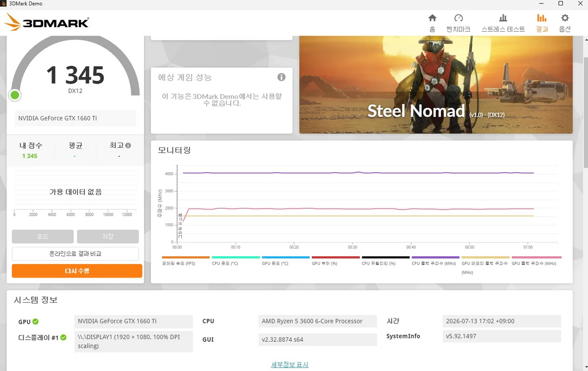The height and width of the screenshot is (371, 588).
Task: Click the 3DMark logo
Action: click(47, 22)
